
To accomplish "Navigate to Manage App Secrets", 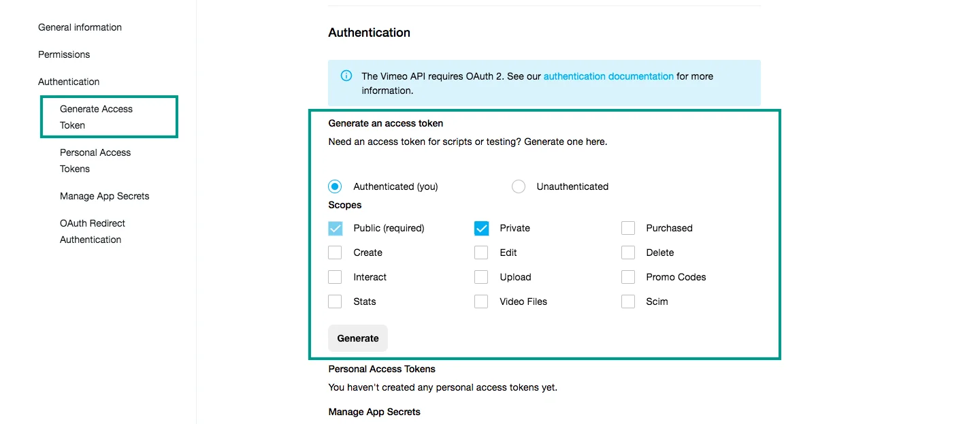I will [104, 196].
